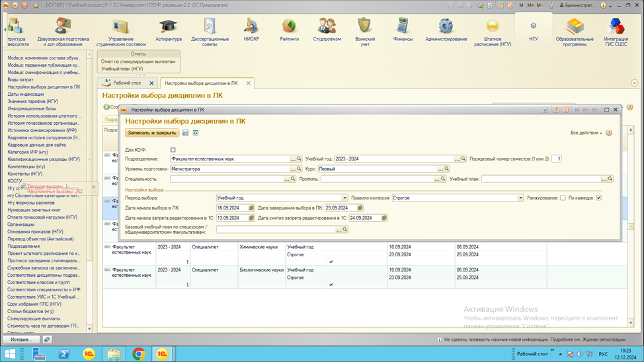Open the Студпрофком section
The height and width of the screenshot is (362, 644).
click(327, 30)
